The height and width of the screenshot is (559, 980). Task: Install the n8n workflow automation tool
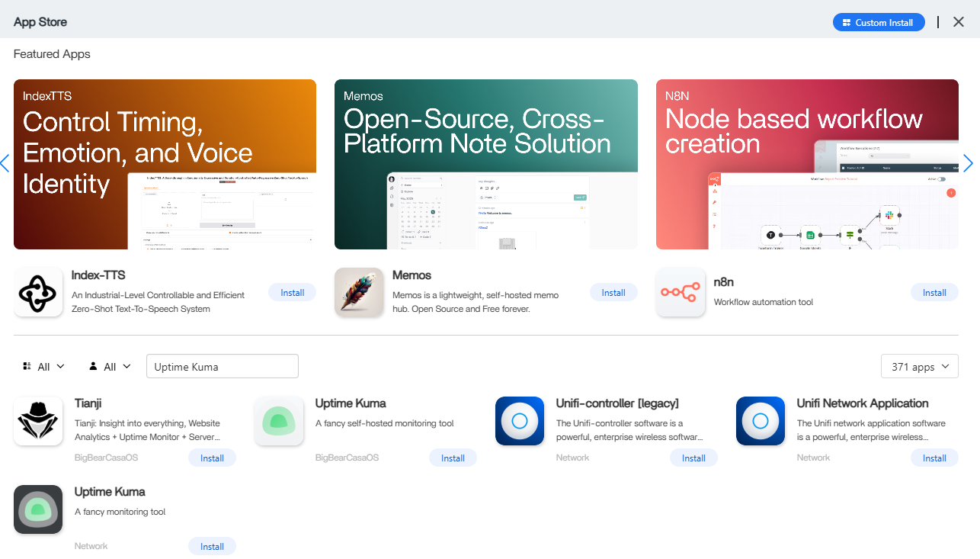[934, 293]
